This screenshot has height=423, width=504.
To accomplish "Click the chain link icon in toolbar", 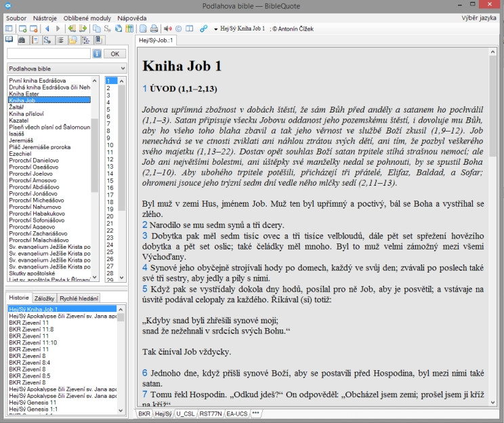I will point(203,28).
